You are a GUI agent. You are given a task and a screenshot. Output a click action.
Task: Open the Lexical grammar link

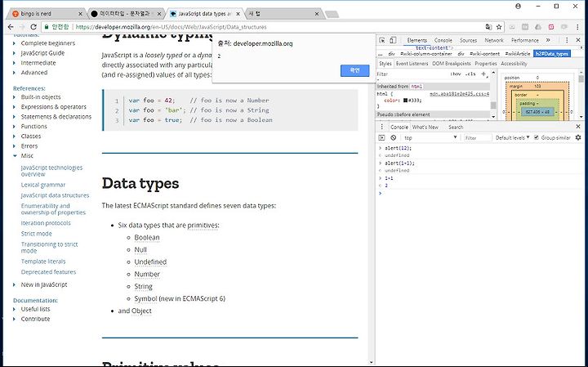coord(43,185)
